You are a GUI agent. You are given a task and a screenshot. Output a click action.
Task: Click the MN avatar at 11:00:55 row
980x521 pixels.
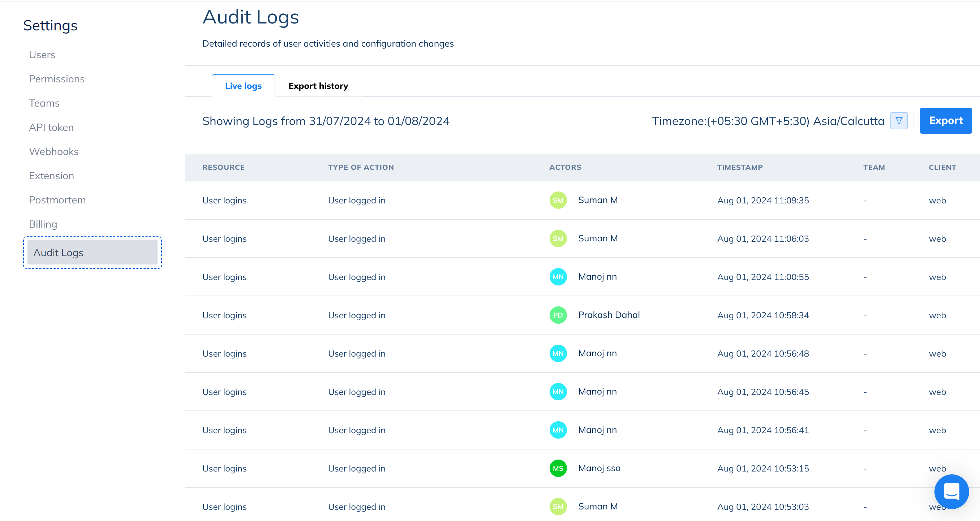pos(558,277)
